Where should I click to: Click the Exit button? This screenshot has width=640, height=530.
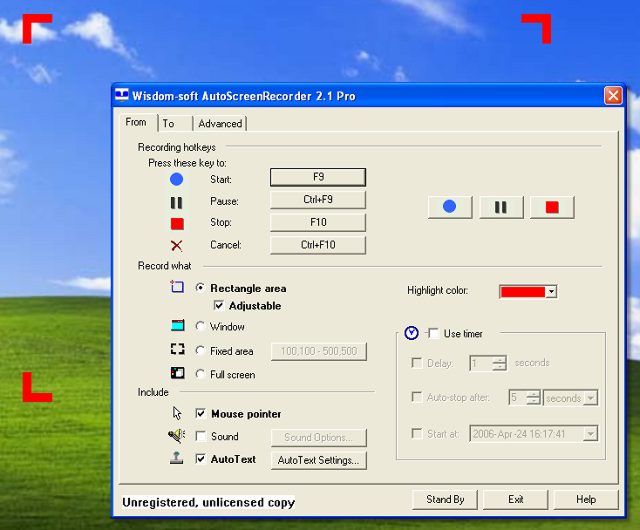[x=516, y=499]
